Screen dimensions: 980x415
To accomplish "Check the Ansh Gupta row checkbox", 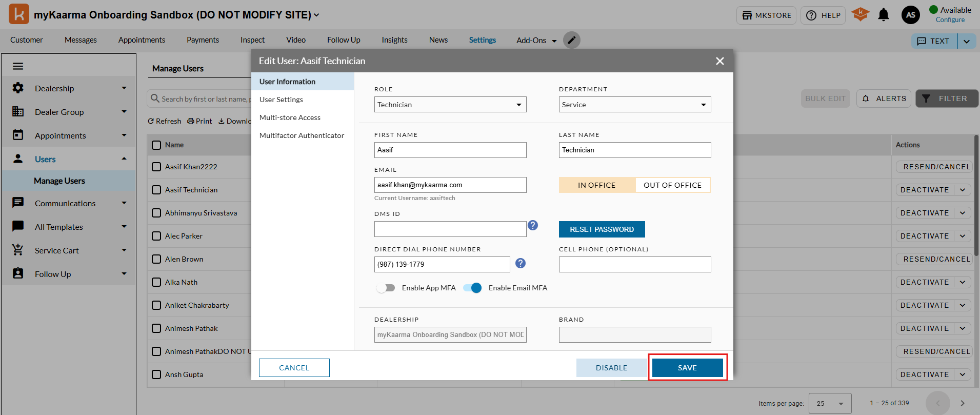I will (x=156, y=374).
